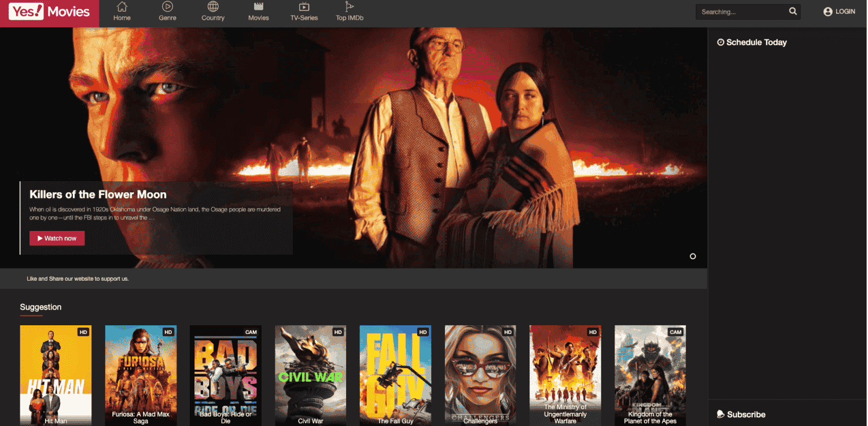Image resolution: width=868 pixels, height=426 pixels.
Task: Open the Genre play-circle icon
Action: tap(167, 7)
